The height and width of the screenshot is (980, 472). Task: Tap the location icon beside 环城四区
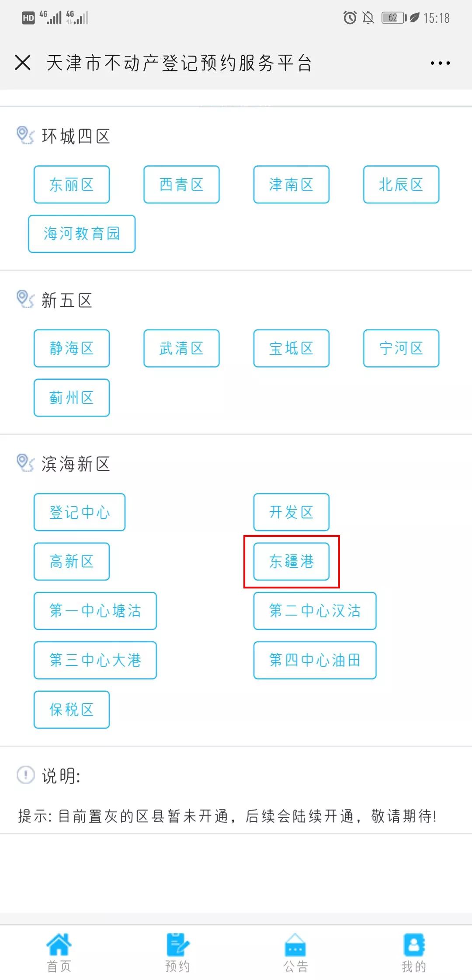(x=25, y=136)
